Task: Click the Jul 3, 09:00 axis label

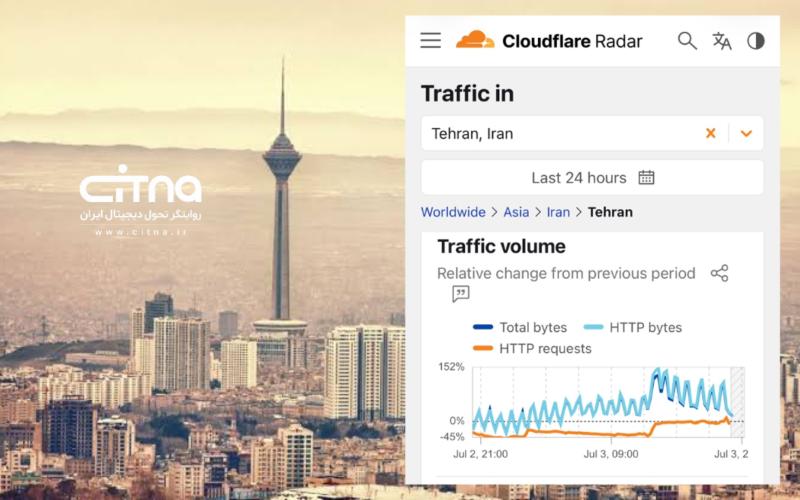Action: [x=611, y=454]
